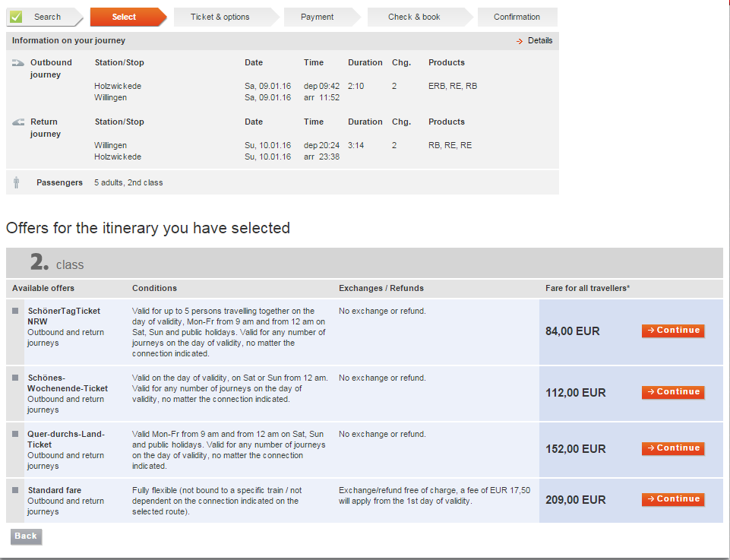This screenshot has height=560, width=730.
Task: Click the 112,00 EUR fare amount
Action: 576,393
